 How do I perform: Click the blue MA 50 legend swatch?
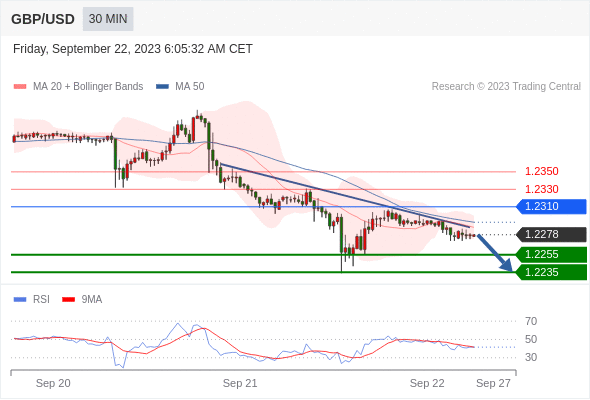tap(162, 87)
